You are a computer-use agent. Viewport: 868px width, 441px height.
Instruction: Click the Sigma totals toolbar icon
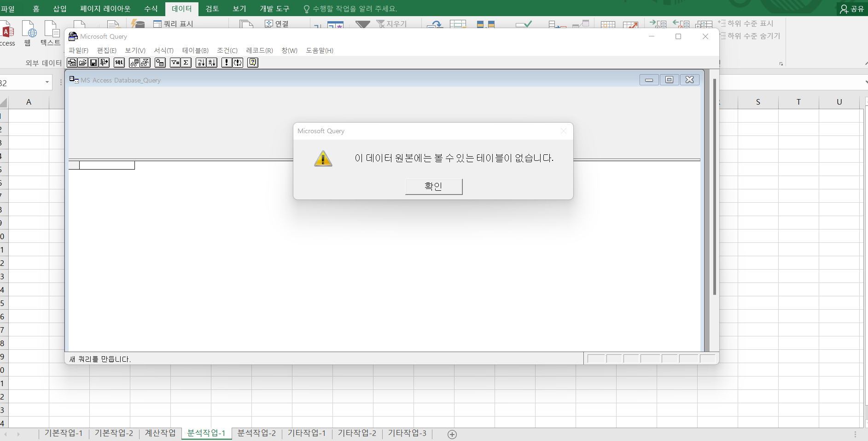186,63
